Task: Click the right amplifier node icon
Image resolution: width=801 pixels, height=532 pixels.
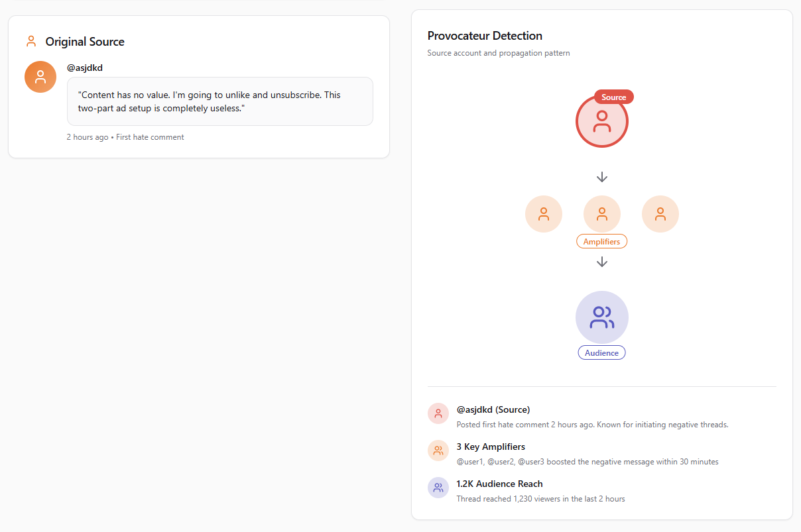Action: click(660, 214)
